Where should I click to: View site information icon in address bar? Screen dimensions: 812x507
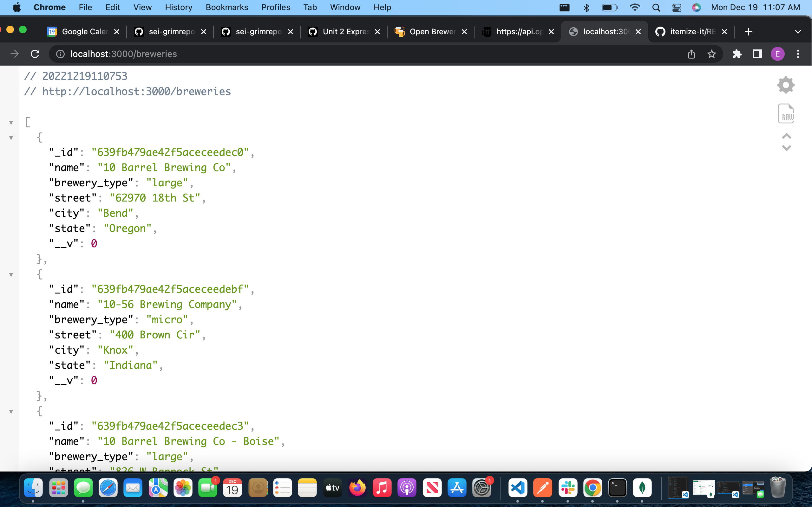pos(60,54)
